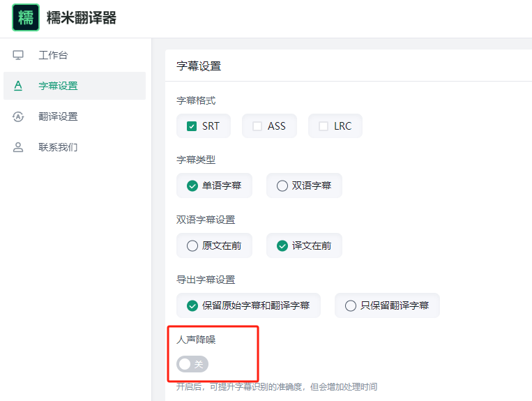Image resolution: width=532 pixels, height=401 pixels.
Task: Click the 糯米翻译器 app logo icon
Action: point(26,17)
